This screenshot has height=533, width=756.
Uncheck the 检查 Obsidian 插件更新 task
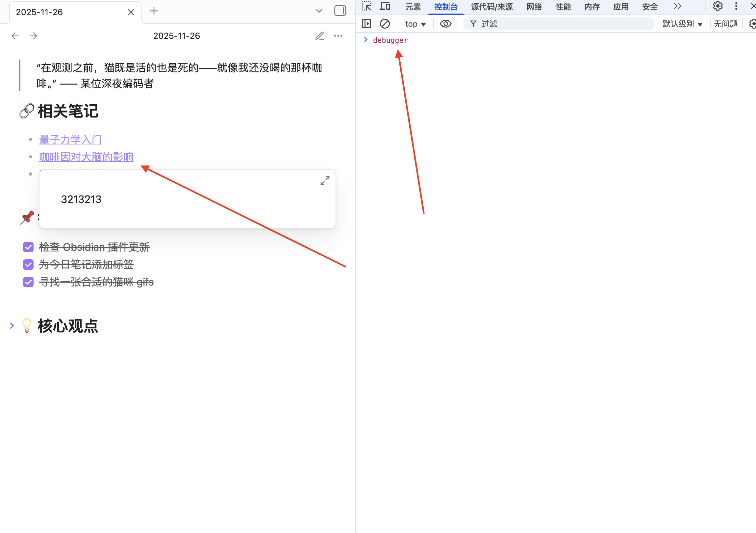click(x=28, y=247)
